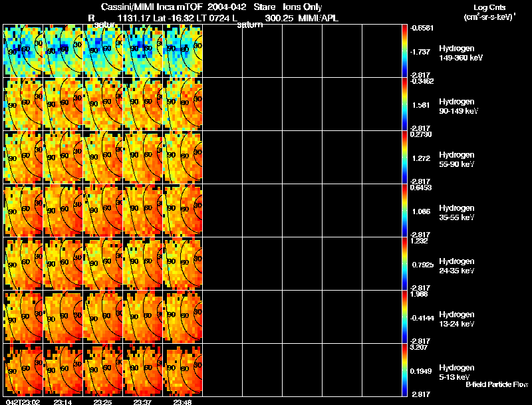Click the Hydrogen 55-90 keV label
This screenshot has width=532, height=405.
[x=457, y=160]
